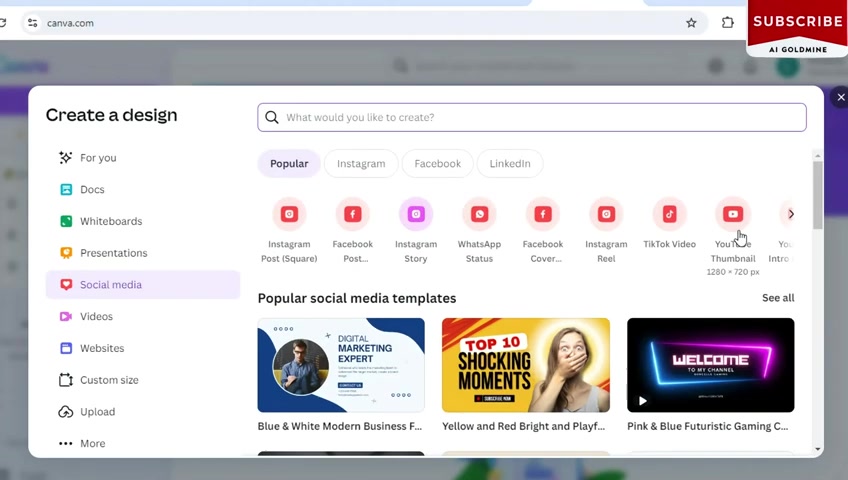Click the scrollbar up arrow

point(818,156)
